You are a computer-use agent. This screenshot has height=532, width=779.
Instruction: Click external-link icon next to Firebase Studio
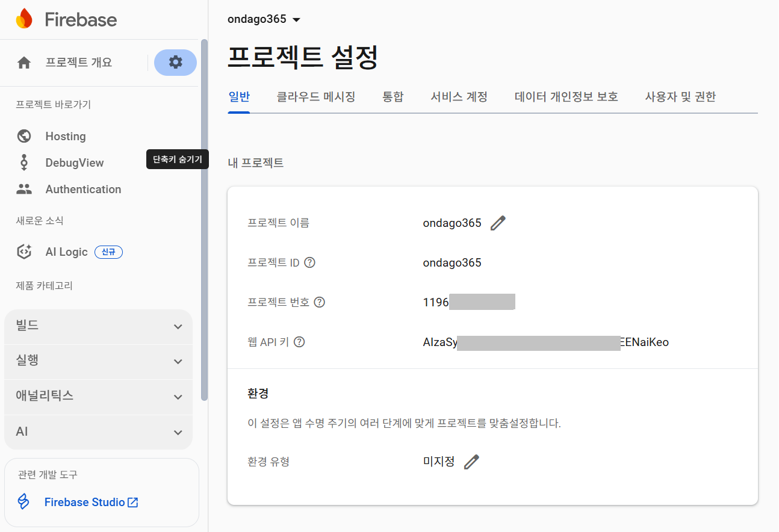[133, 502]
